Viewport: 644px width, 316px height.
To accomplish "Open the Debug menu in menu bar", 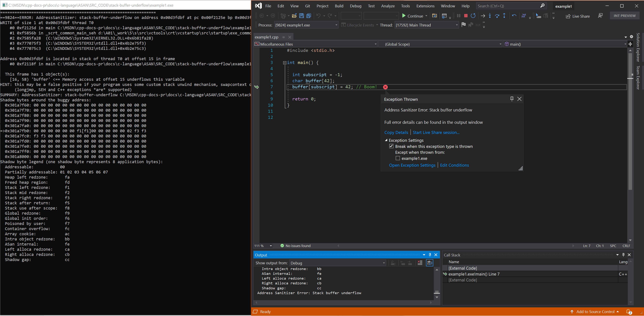I will 355,6.
